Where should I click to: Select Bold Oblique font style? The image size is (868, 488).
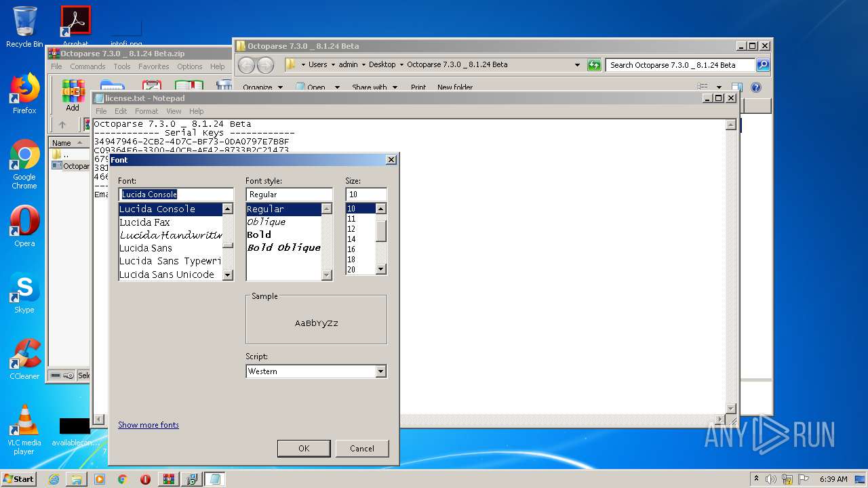point(283,248)
